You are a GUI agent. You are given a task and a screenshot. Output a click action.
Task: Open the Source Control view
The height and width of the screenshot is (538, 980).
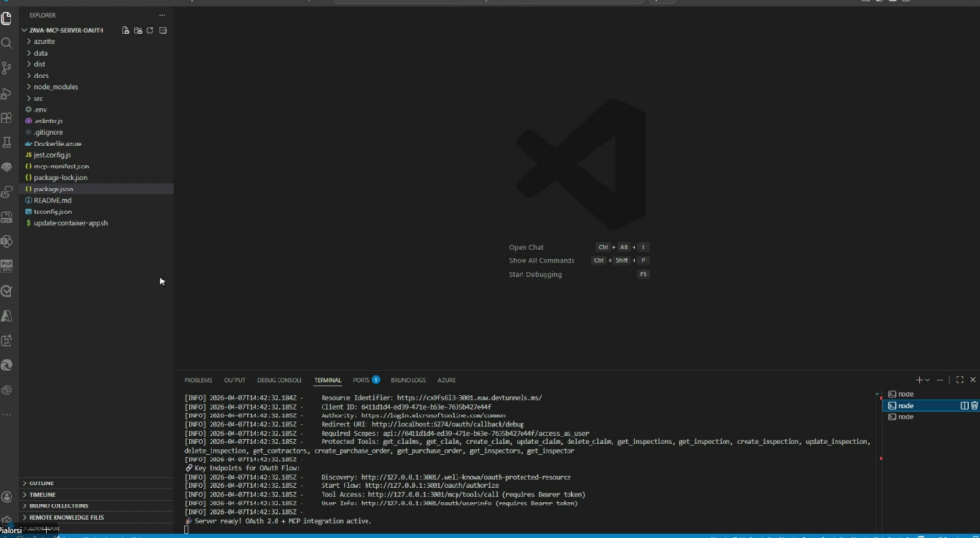point(7,68)
